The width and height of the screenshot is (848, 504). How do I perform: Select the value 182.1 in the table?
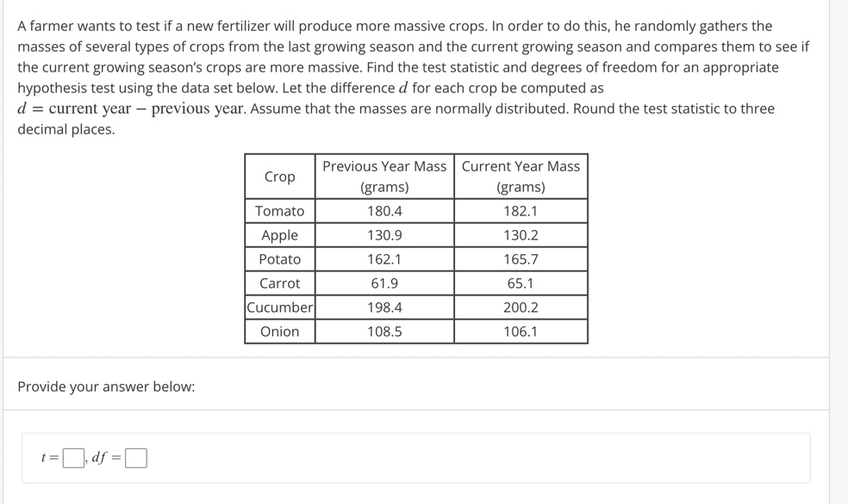pos(519,211)
